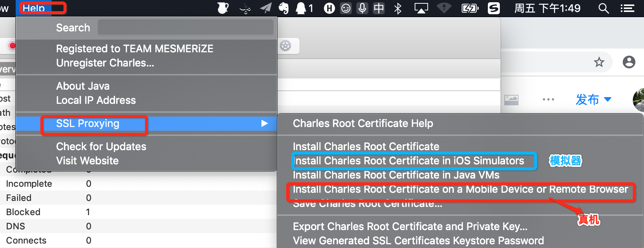Expand the SSL Proxying submenu
Screen dimensions: 644x248
point(146,124)
